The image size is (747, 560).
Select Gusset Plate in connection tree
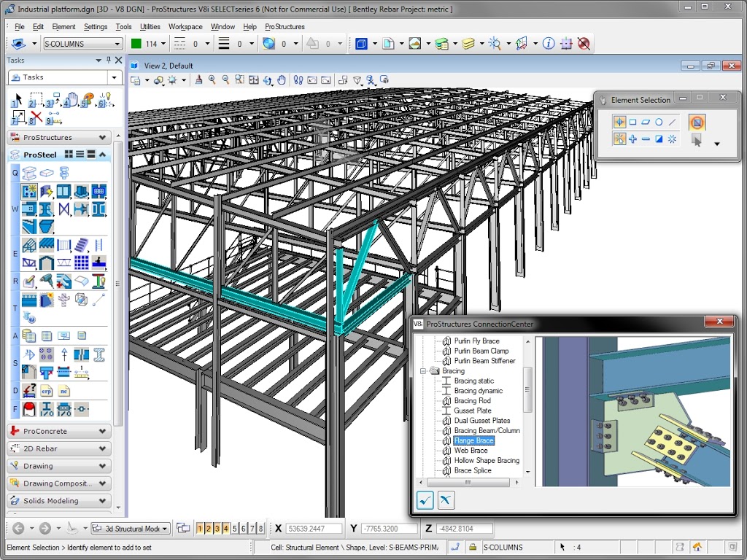472,411
